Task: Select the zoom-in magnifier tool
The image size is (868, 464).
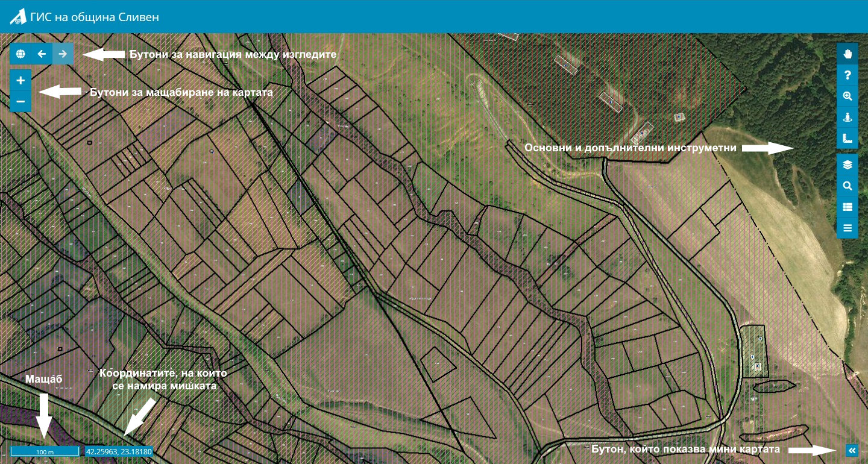Action: [848, 96]
